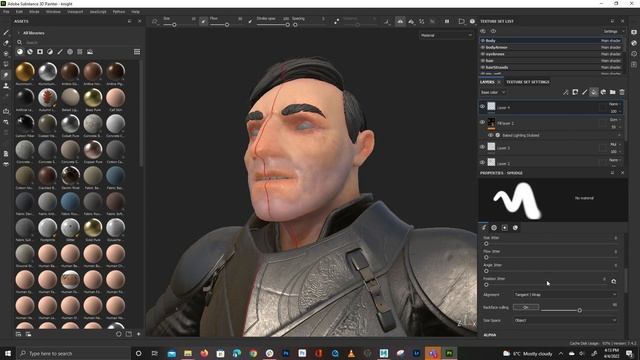
Task: Open the Alpha properties tab icon
Action: pyautogui.click(x=494, y=228)
